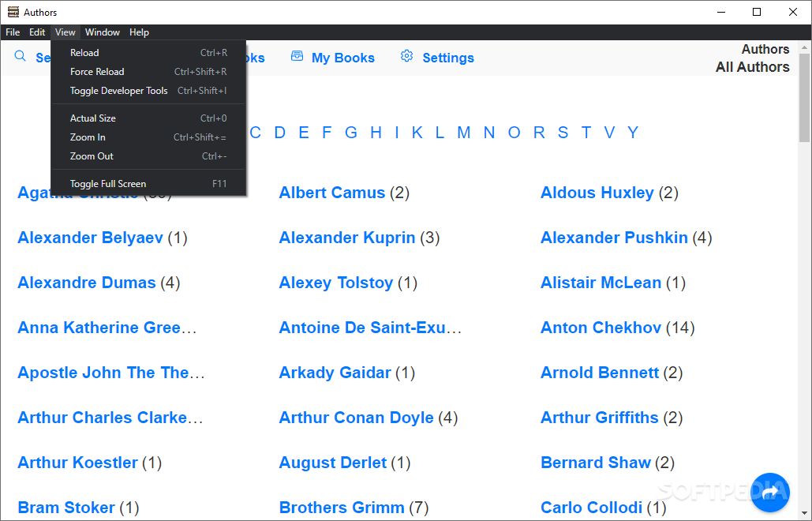
Task: Open Alexander Pushkin author page
Action: point(614,238)
